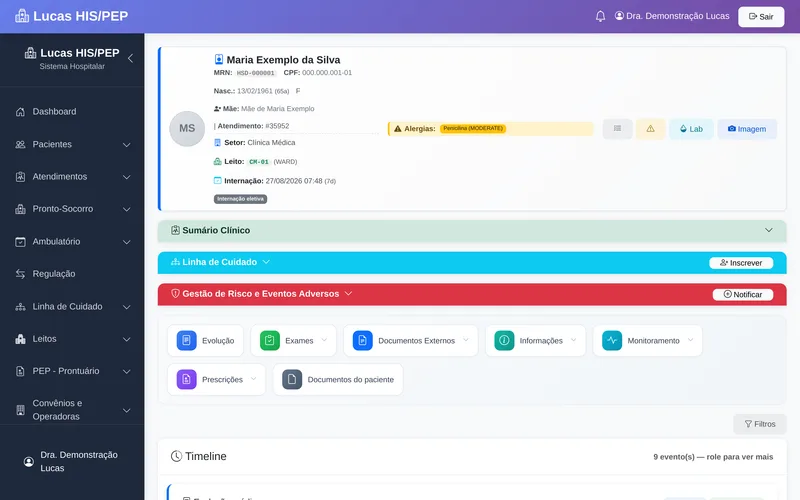
Task: Click the Timeline clock icon
Action: click(x=176, y=456)
